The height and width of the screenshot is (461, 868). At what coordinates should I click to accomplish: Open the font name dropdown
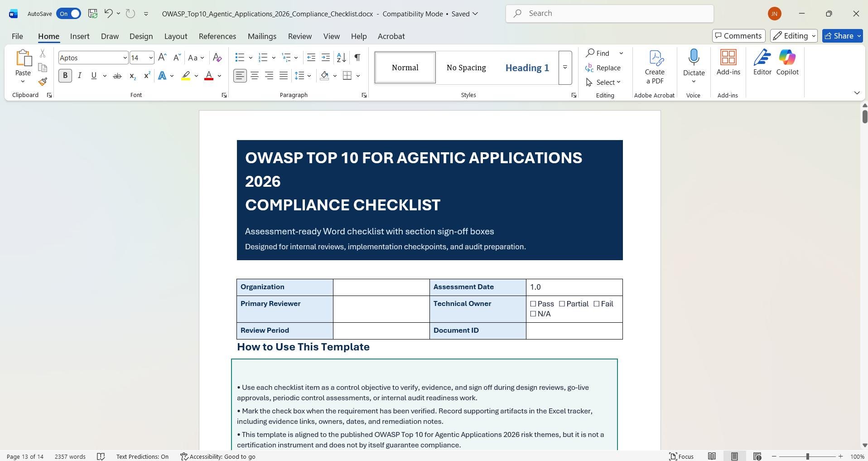click(125, 58)
